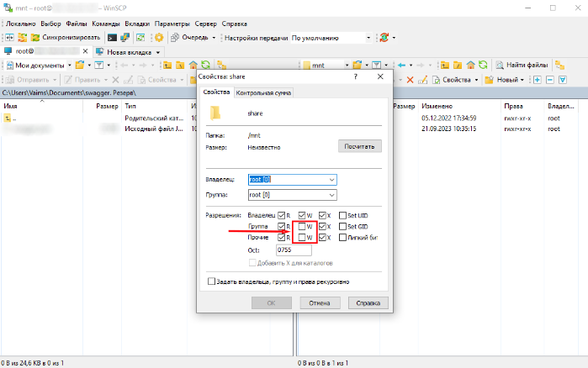
Task: Click the Посчитать button
Action: [360, 146]
